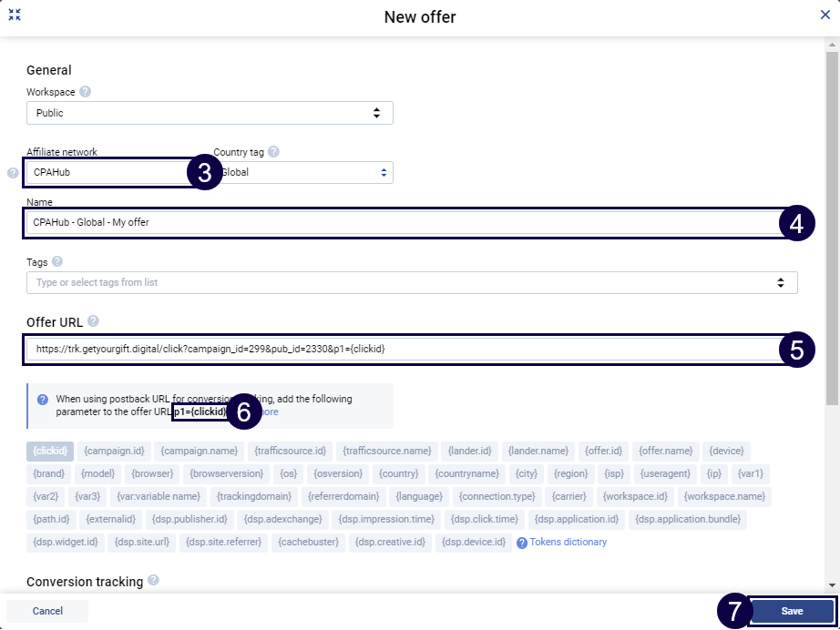Insert the {country} token
Image resolution: width=840 pixels, height=630 pixels.
(399, 473)
